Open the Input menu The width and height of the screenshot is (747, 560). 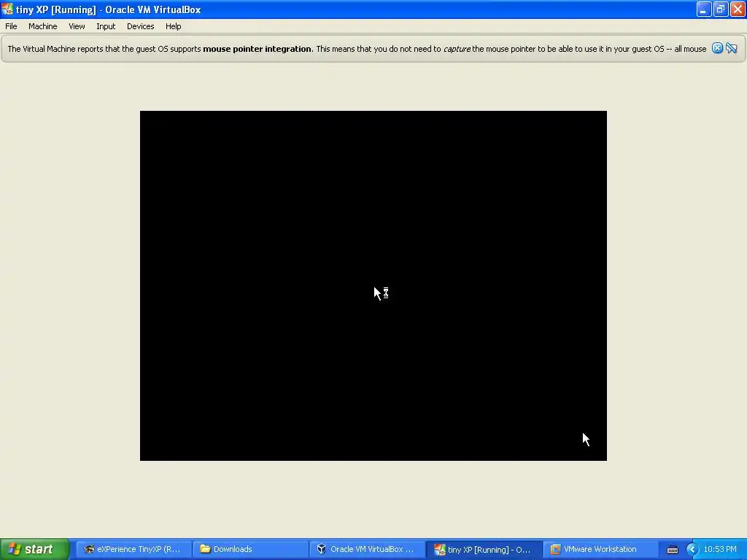pyautogui.click(x=106, y=26)
